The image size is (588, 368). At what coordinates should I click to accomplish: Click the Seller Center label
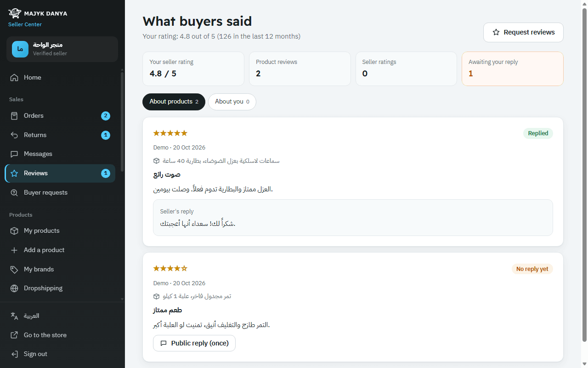(25, 24)
